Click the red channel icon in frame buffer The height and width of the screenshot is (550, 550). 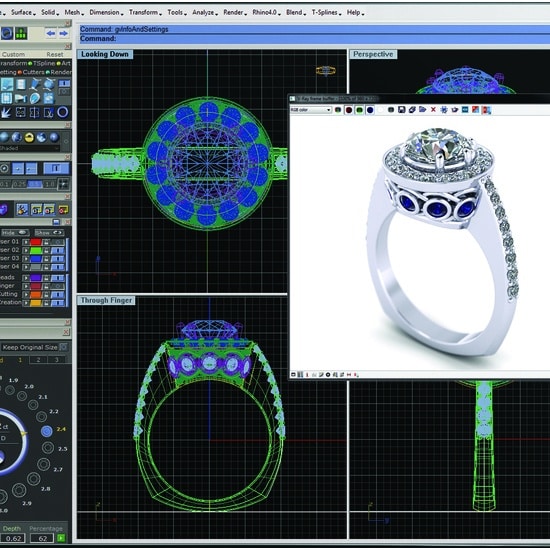point(349,110)
